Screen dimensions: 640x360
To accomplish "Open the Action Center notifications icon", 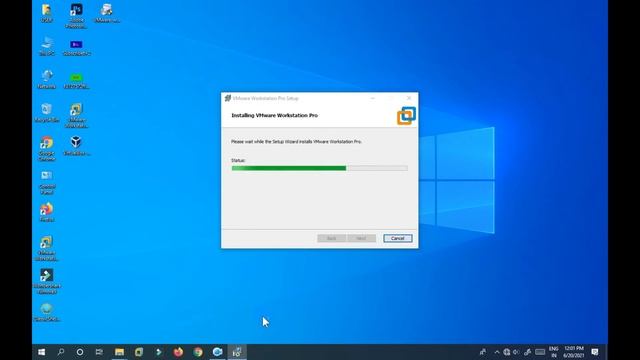I will (595, 352).
